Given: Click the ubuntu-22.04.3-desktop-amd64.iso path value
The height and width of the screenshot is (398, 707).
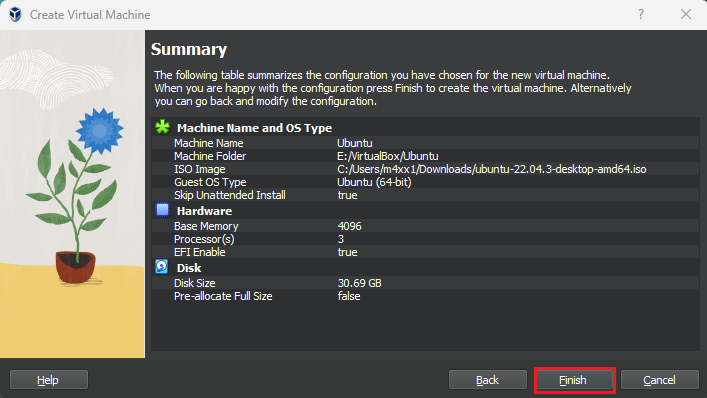Looking at the screenshot, I should 491,169.
